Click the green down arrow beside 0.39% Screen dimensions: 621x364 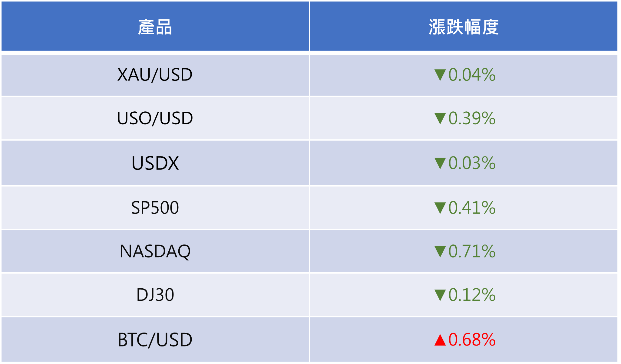(x=440, y=119)
